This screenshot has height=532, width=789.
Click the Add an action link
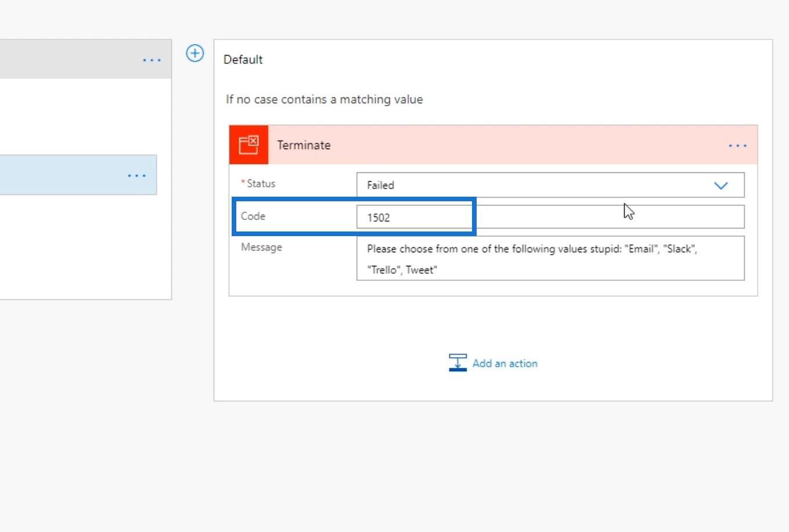point(505,363)
